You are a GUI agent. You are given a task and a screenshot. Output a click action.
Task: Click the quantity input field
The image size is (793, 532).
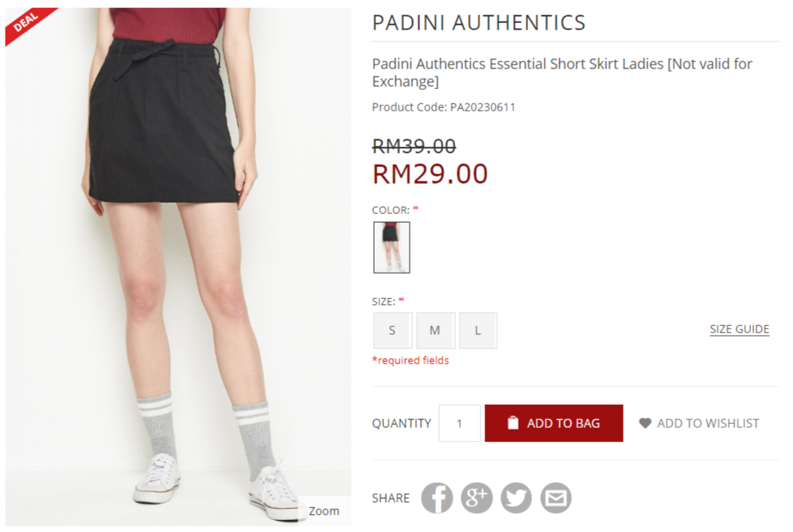tap(459, 423)
